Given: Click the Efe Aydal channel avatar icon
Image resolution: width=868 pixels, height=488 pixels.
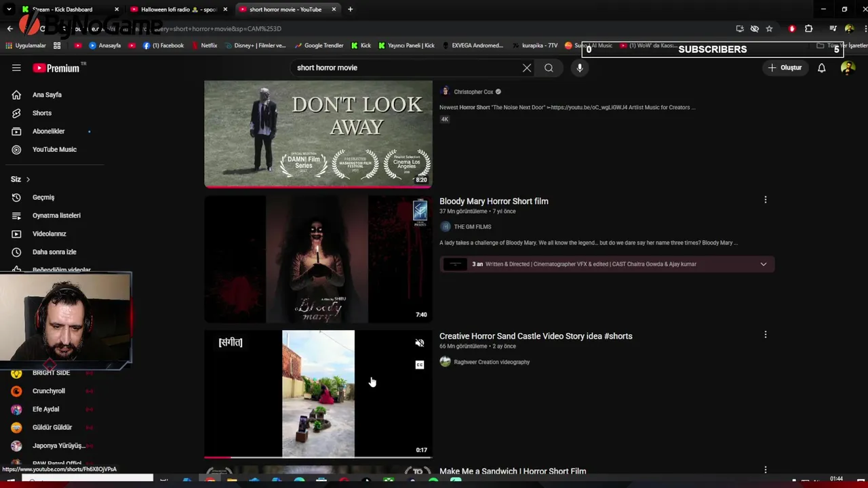Looking at the screenshot, I should [x=16, y=409].
